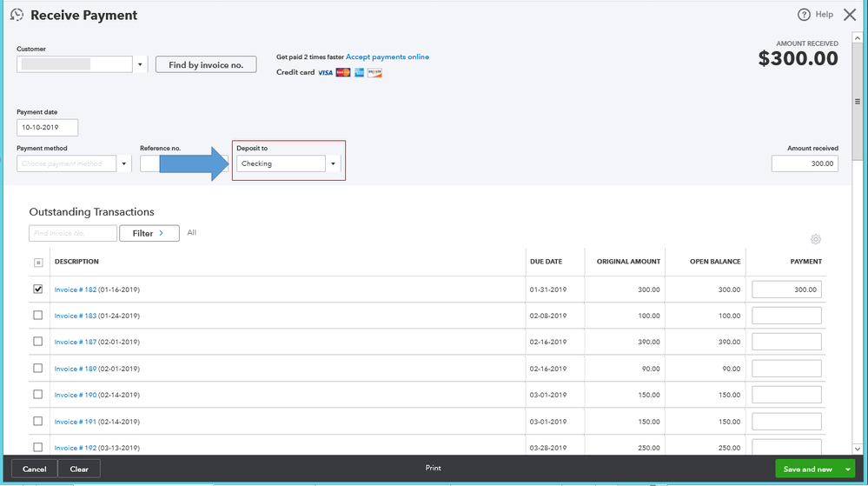Open Invoice # 189 link
This screenshot has height=486, width=868.
[x=76, y=369]
